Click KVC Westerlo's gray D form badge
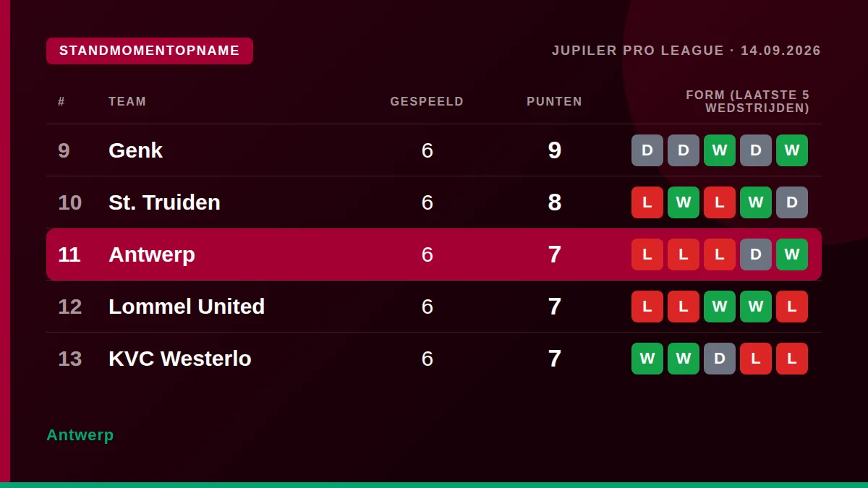Viewport: 868px width, 488px height. [720, 359]
